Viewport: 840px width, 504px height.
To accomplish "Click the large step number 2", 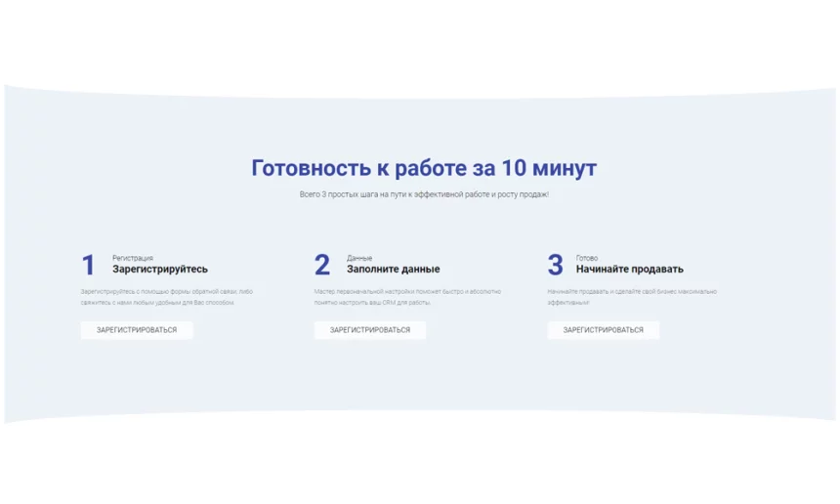I will (322, 266).
